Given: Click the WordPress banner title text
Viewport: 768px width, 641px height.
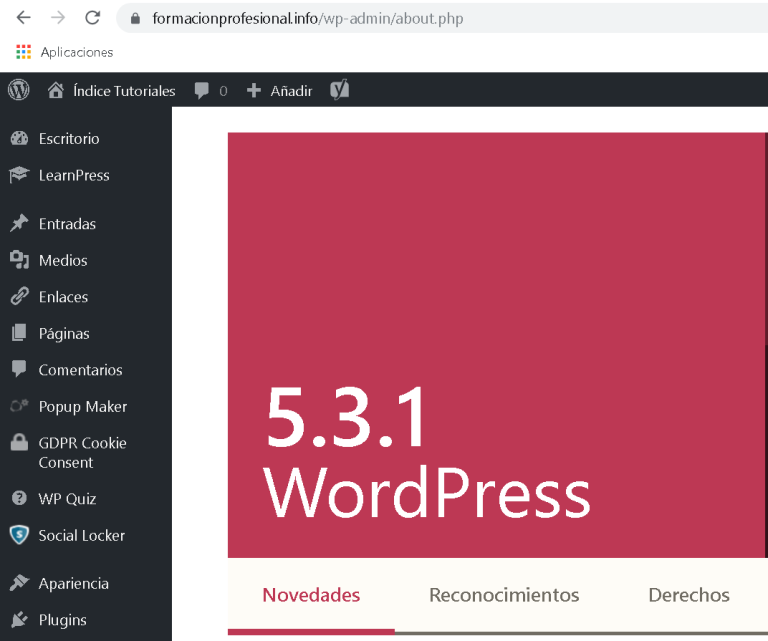Looking at the screenshot, I should pos(427,493).
